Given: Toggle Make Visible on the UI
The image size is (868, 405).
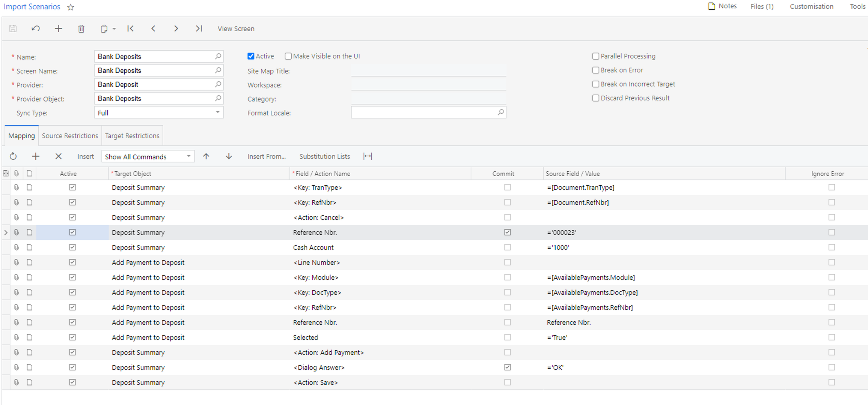Looking at the screenshot, I should click(288, 56).
